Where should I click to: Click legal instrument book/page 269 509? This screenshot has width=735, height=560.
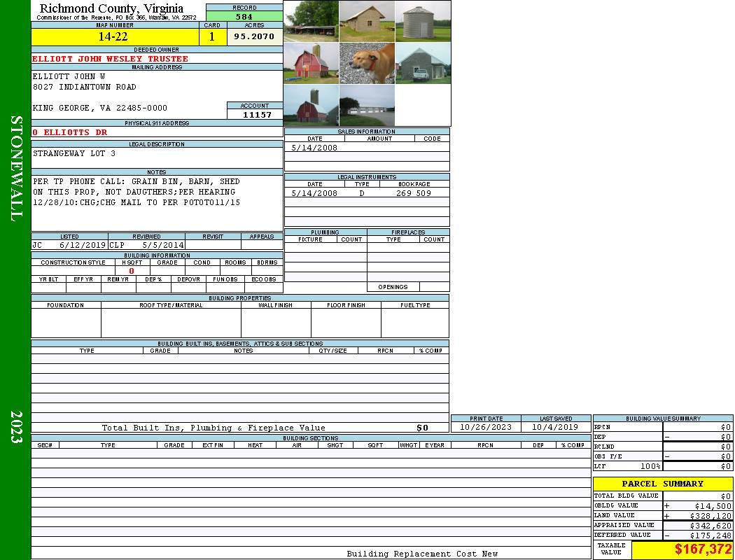tap(414, 193)
